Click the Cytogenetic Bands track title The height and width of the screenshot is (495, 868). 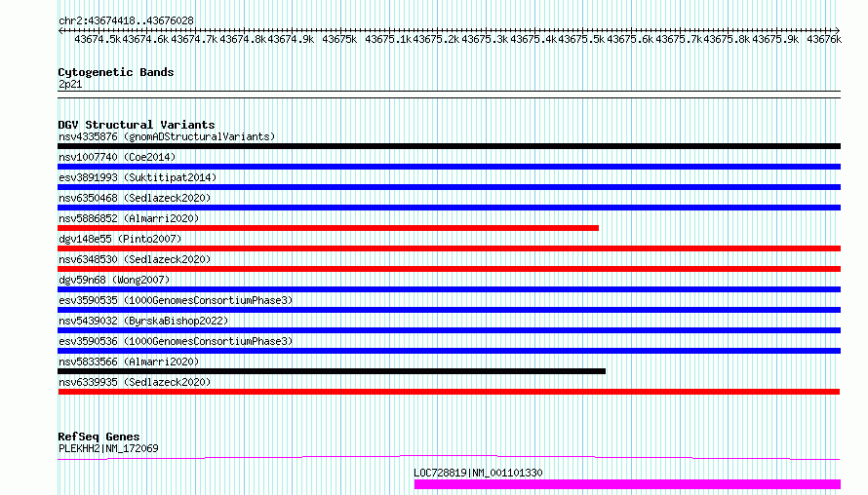116,72
